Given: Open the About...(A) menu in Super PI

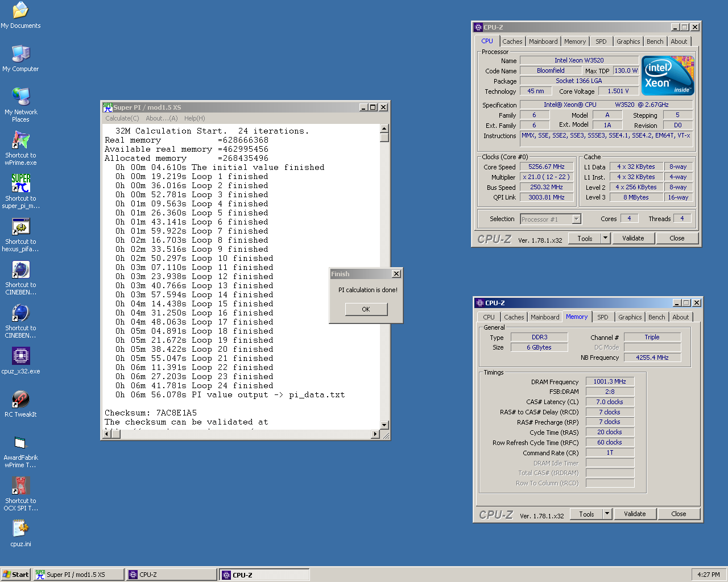Looking at the screenshot, I should 162,118.
